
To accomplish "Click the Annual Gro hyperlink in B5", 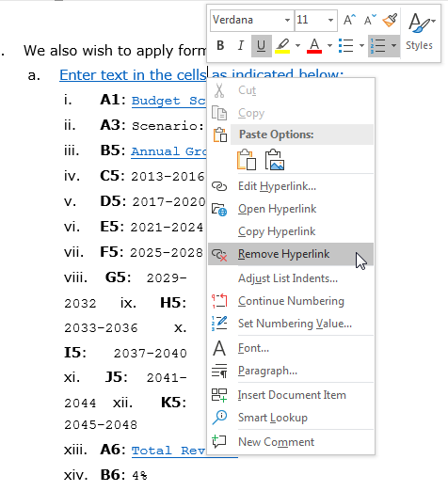I will pyautogui.click(x=168, y=151).
